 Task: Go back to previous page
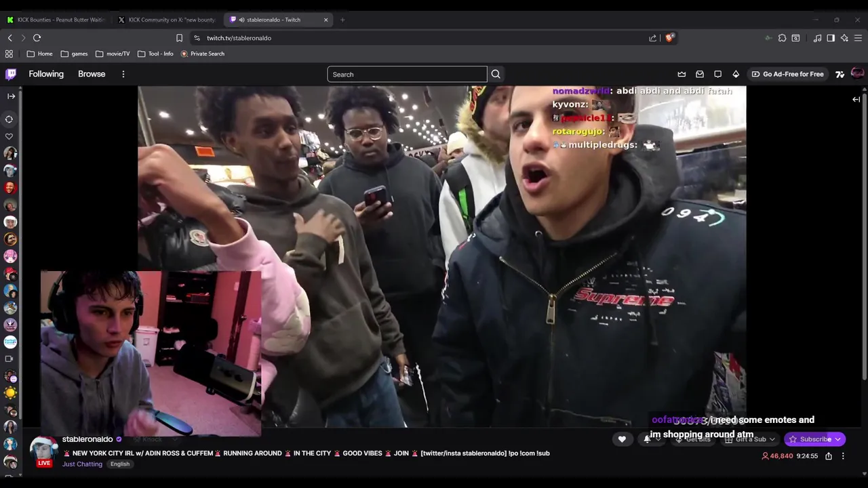9,38
